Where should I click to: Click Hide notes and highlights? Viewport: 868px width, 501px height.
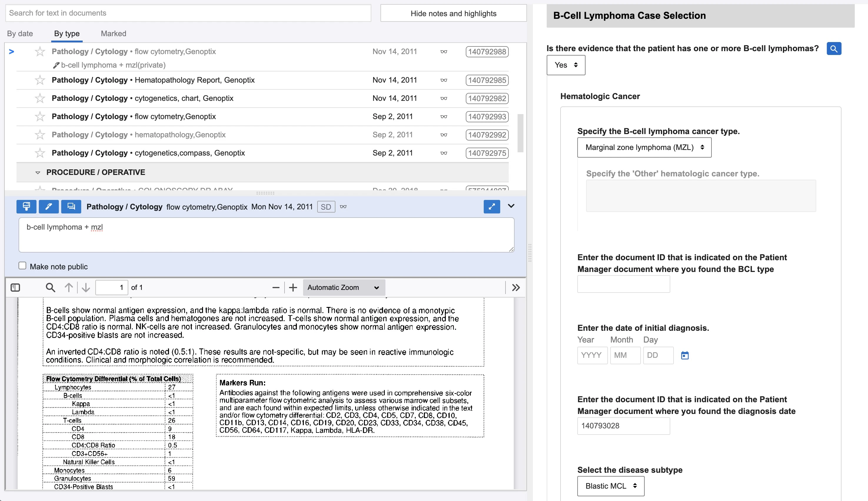coord(453,14)
